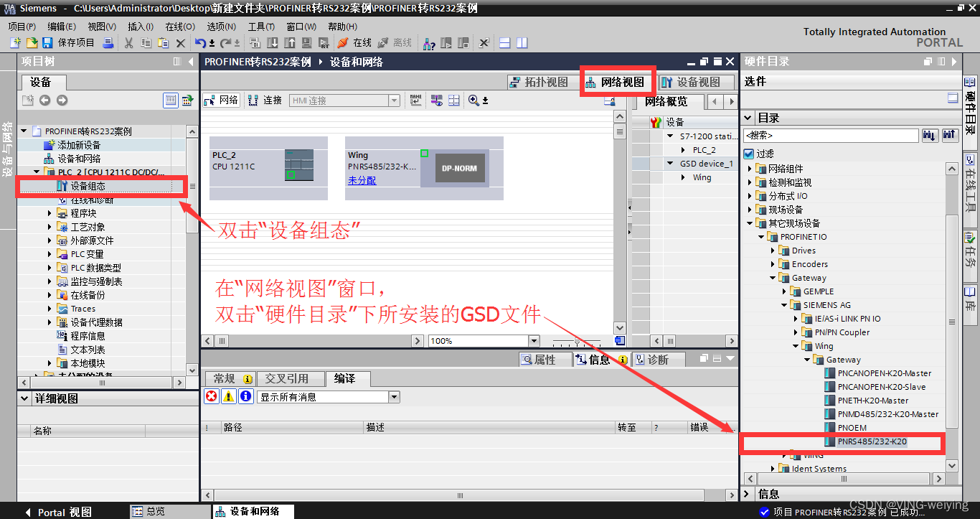
Task: Open the 工具(T) menu
Action: coord(261,27)
